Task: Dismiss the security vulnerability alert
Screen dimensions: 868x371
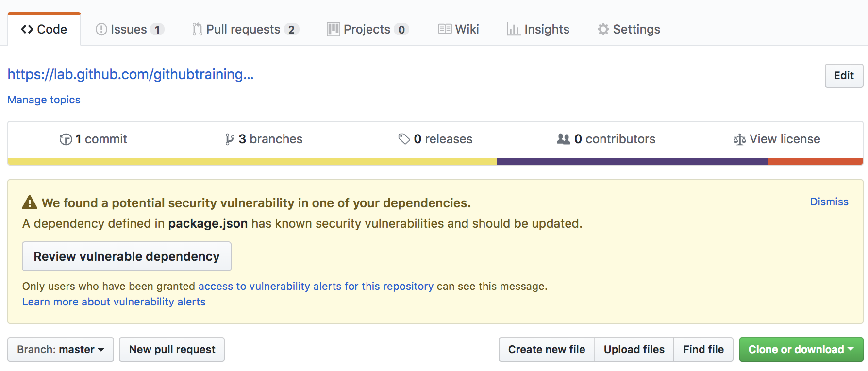Action: 829,202
